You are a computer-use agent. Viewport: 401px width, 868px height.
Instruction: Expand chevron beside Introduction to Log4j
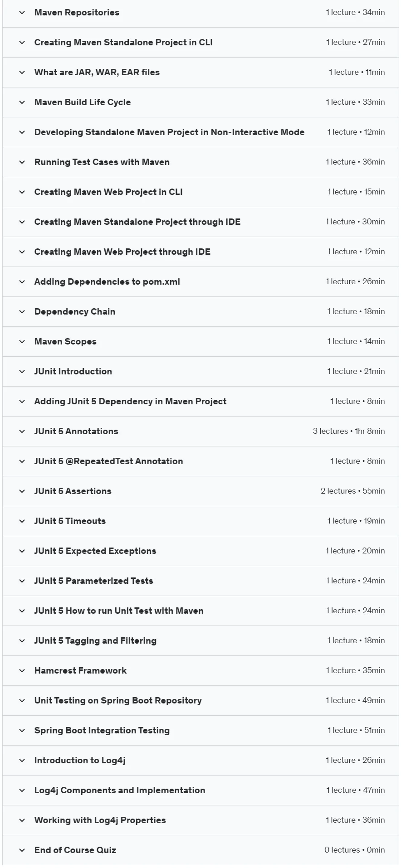pyautogui.click(x=22, y=761)
